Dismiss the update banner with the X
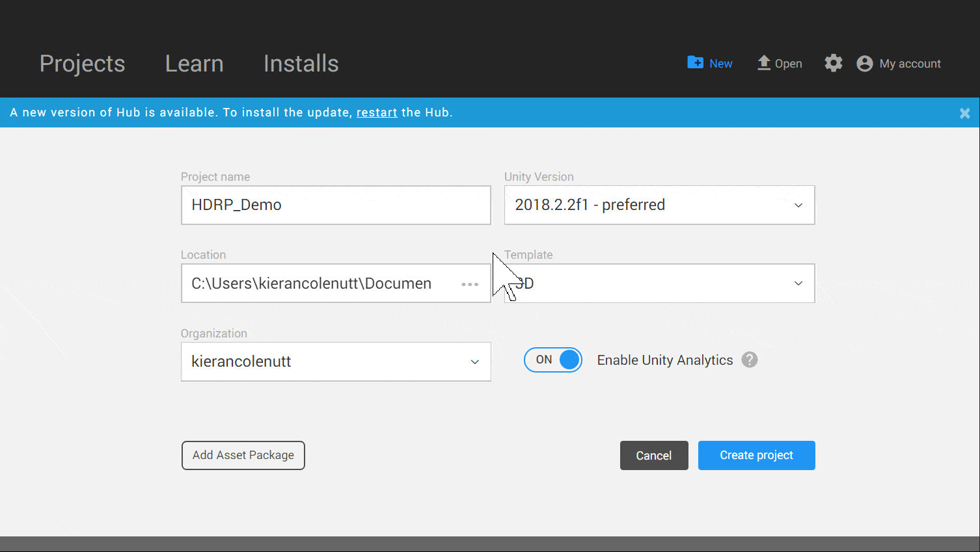The image size is (980, 552). (965, 113)
